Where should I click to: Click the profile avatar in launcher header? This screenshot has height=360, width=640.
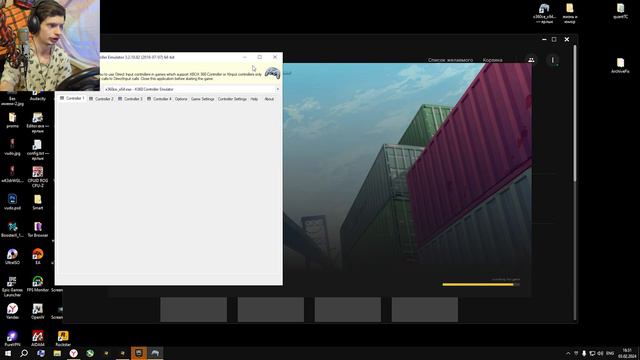coord(553,60)
